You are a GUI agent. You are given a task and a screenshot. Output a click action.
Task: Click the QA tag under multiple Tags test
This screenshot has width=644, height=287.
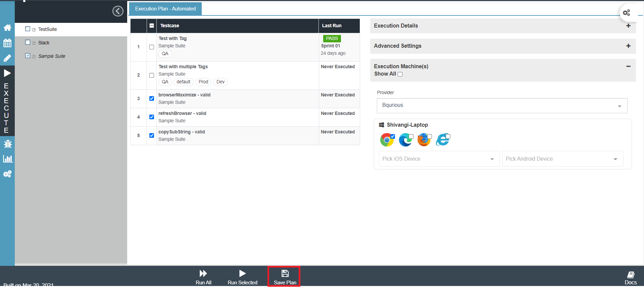point(165,82)
